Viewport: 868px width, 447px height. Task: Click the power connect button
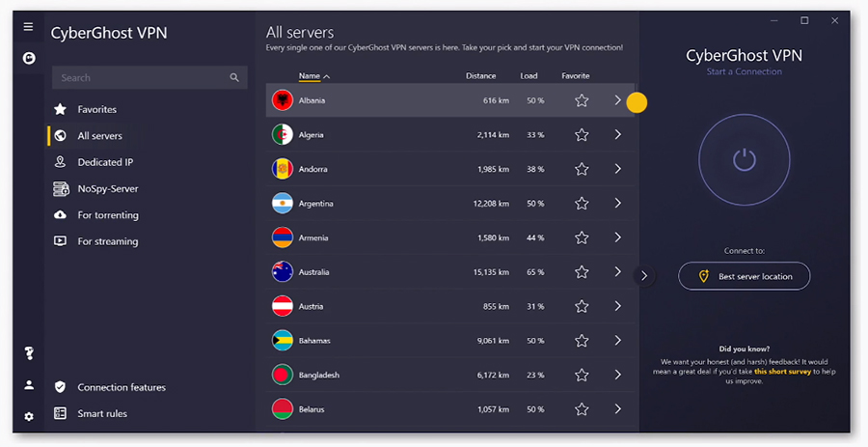(x=744, y=160)
